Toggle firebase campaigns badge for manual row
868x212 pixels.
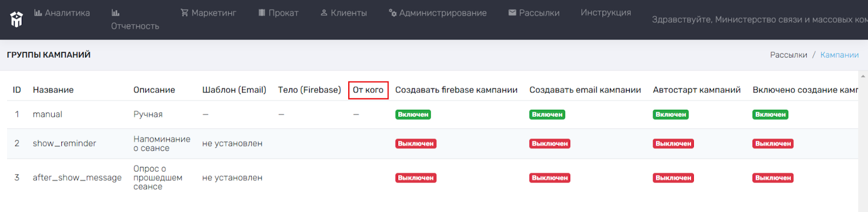point(413,115)
